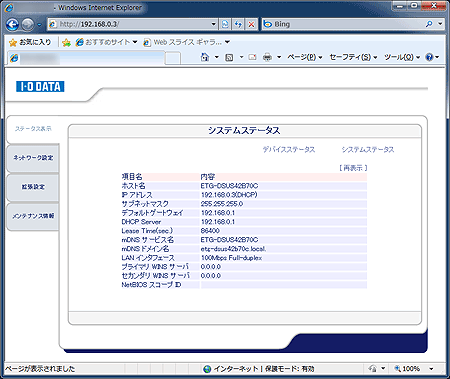The image size is (450, 379).
Task: Click the Lease Time value 86400
Action: tap(210, 231)
